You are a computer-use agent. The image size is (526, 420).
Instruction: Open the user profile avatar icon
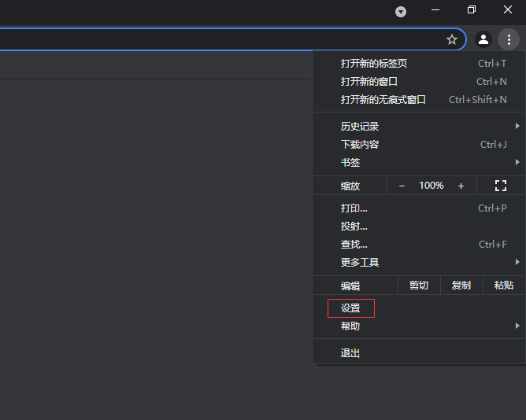[483, 39]
